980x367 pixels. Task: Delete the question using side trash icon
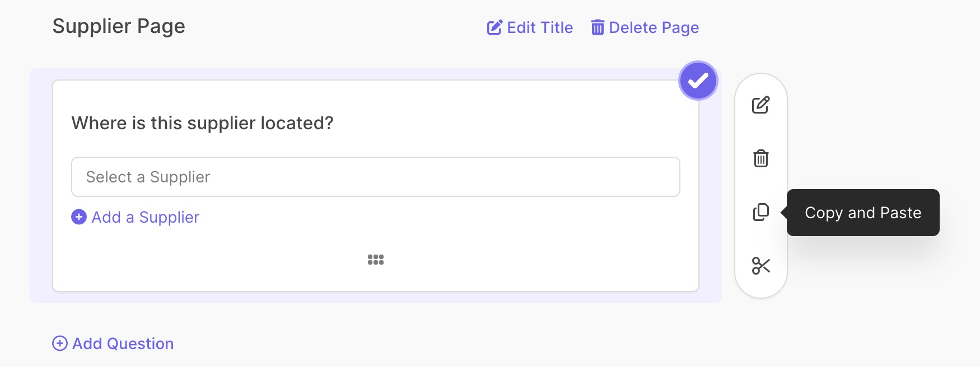[760, 158]
